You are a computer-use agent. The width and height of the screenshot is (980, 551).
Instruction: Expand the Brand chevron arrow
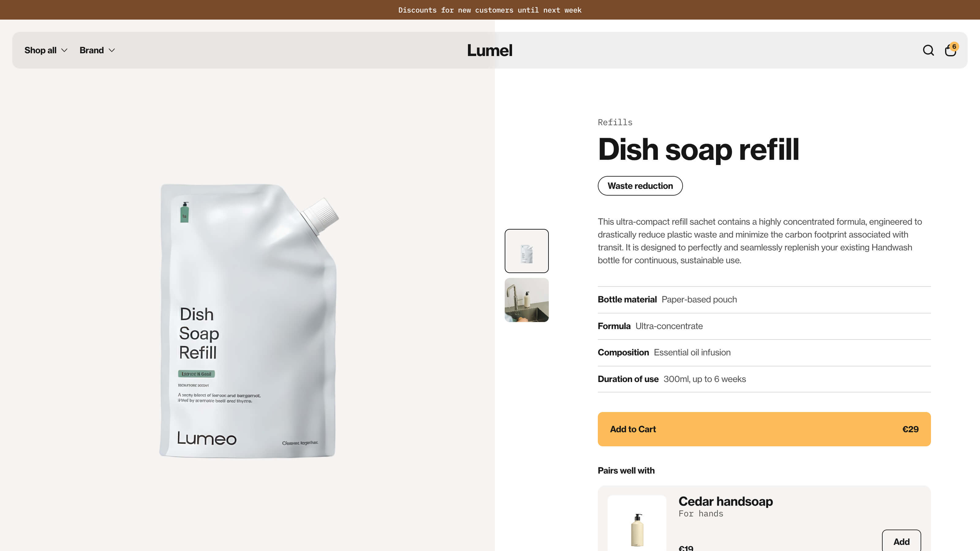click(x=111, y=50)
